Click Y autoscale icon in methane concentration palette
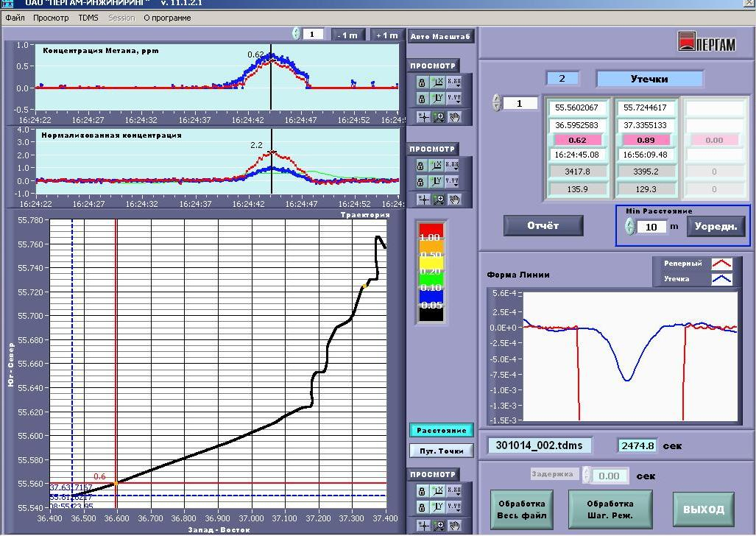This screenshot has width=756, height=536. pos(438,99)
